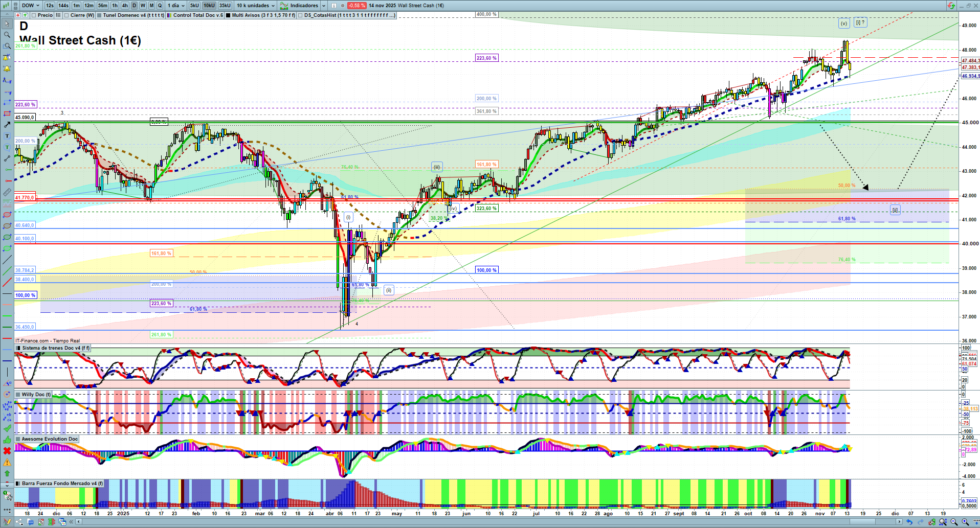Choose the red rectangle drawing tool
The width and height of the screenshot is (980, 528).
7,113
